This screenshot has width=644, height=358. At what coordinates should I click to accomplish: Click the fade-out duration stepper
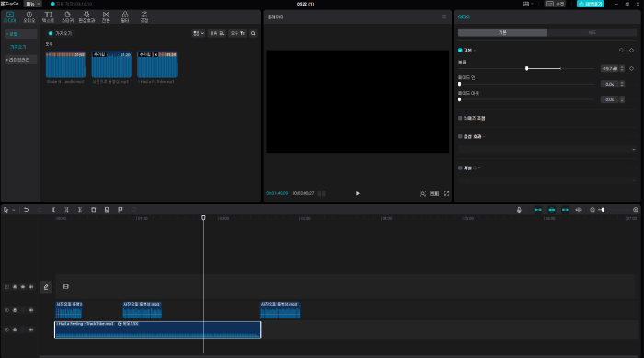tap(622, 99)
